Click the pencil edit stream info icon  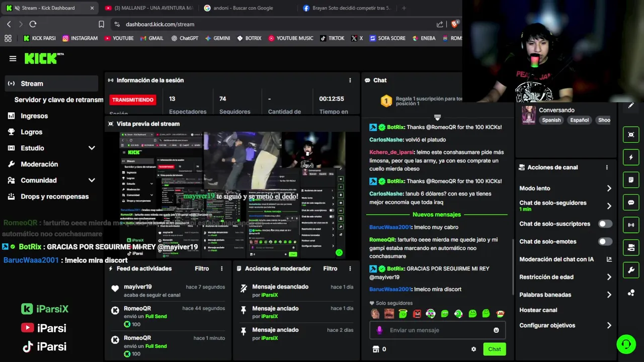point(631,105)
